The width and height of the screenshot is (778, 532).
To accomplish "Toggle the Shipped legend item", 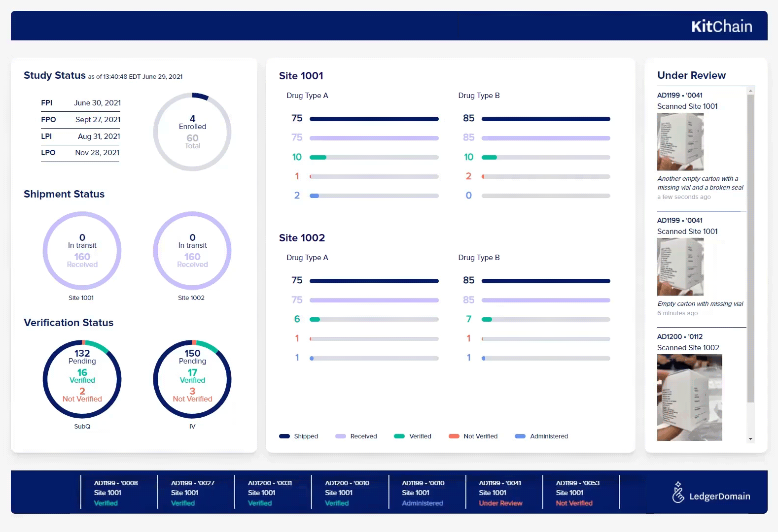I will (299, 436).
